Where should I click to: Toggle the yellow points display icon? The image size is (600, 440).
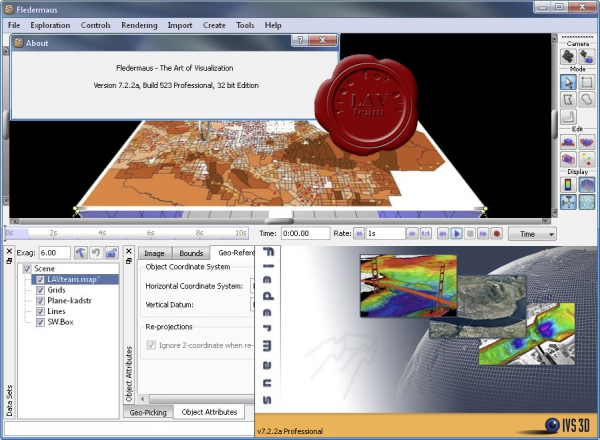(x=586, y=202)
